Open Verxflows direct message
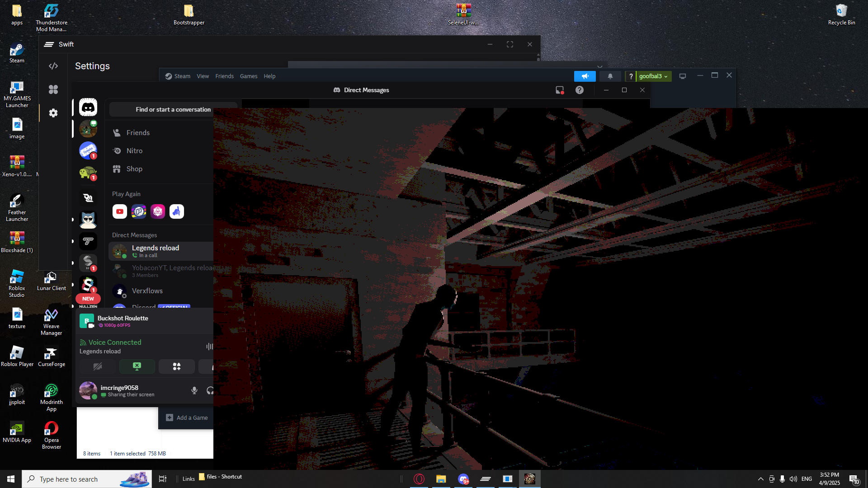 [161, 291]
